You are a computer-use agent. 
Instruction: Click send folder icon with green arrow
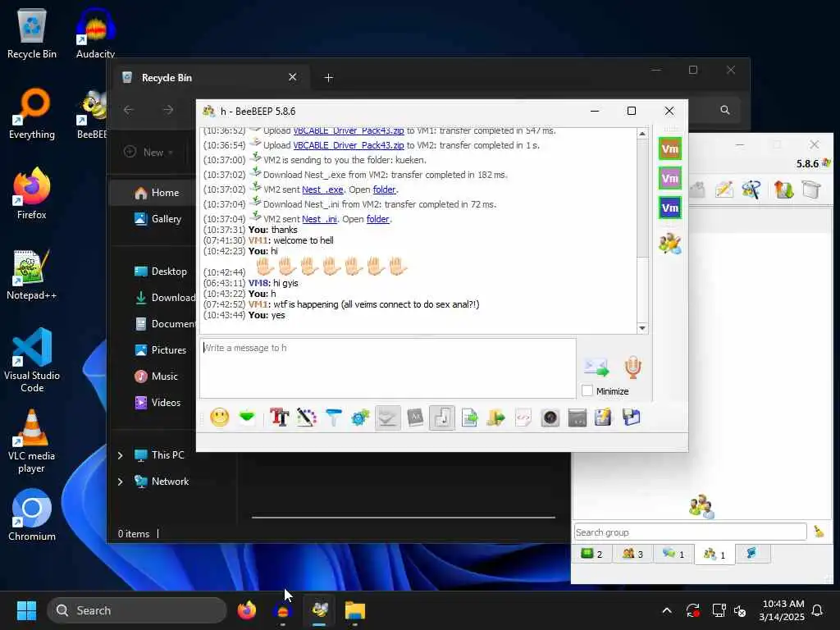pyautogui.click(x=496, y=418)
